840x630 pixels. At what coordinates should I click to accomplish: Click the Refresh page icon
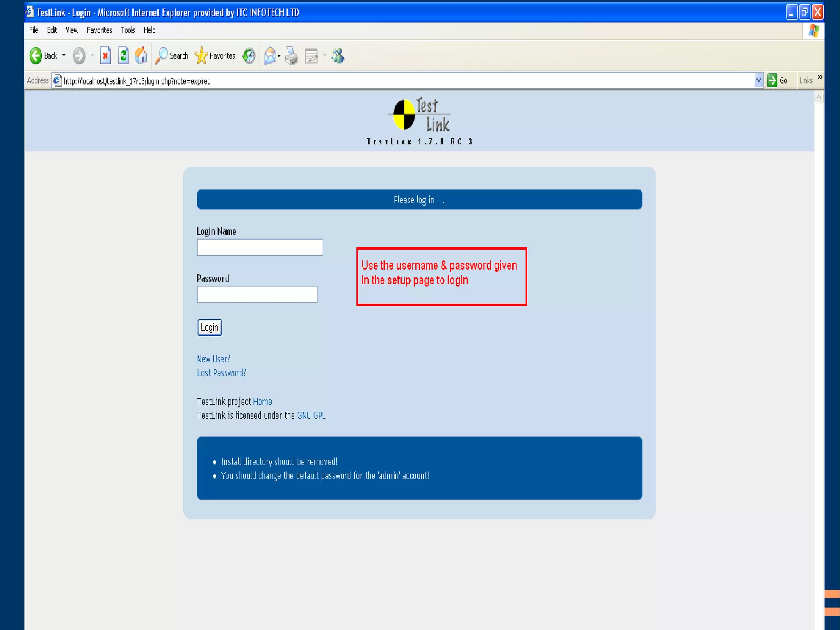click(x=123, y=56)
